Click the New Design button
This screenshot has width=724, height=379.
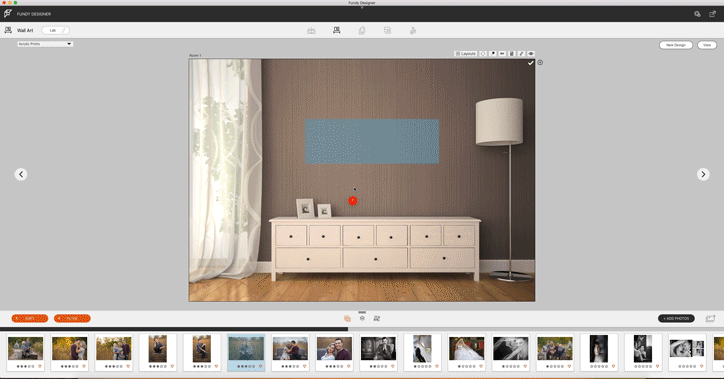[676, 45]
